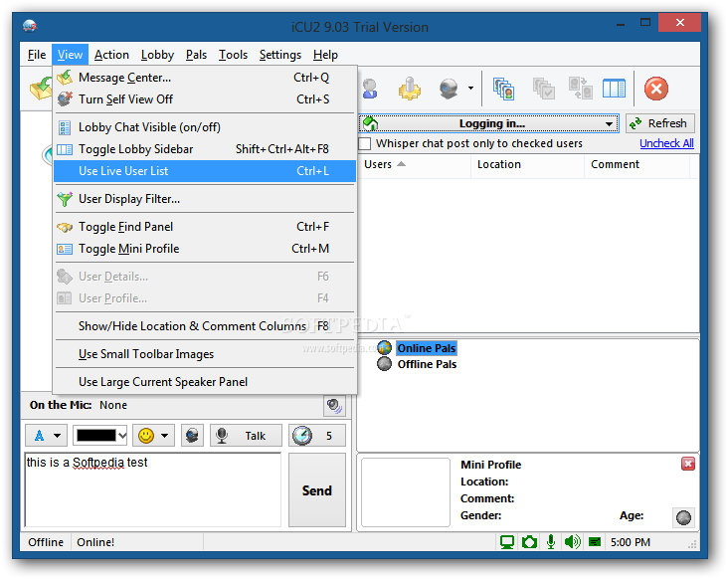Toggle Lobby Chat Visible (on/off)
This screenshot has height=579, width=728.
click(x=205, y=127)
